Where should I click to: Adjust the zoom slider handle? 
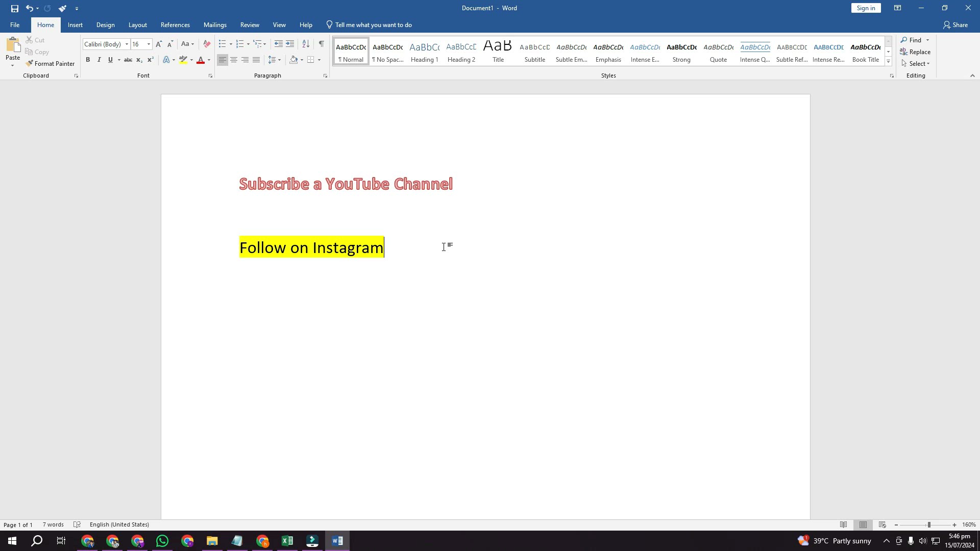coord(929,525)
